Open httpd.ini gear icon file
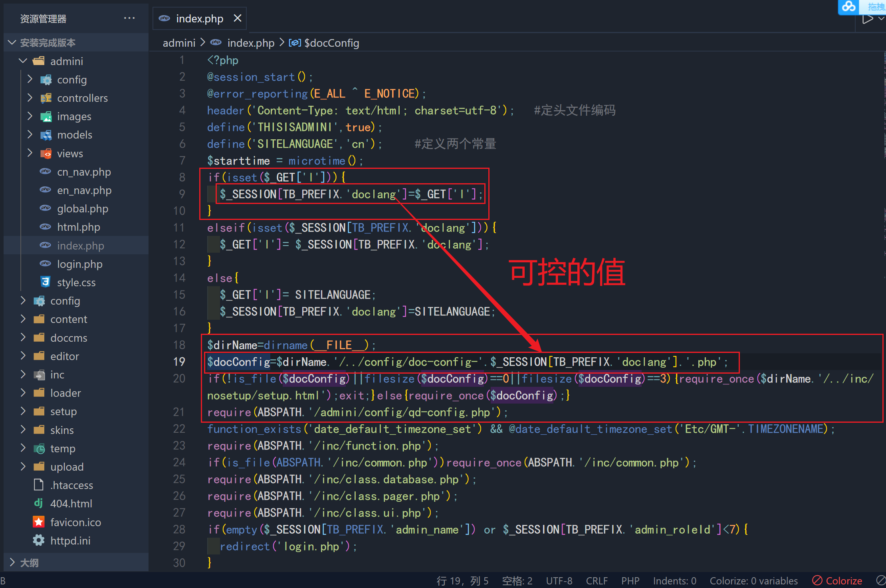The width and height of the screenshot is (886, 588). pos(70,540)
